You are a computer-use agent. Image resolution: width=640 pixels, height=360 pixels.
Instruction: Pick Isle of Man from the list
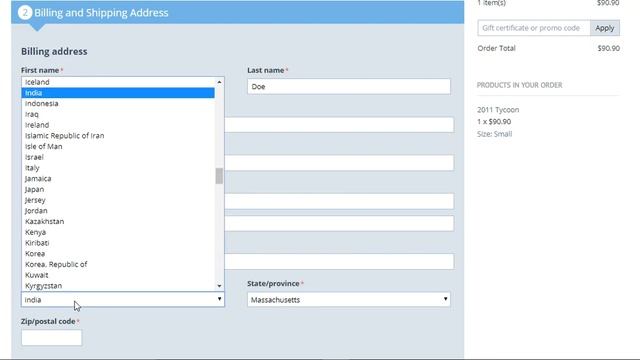pyautogui.click(x=118, y=146)
